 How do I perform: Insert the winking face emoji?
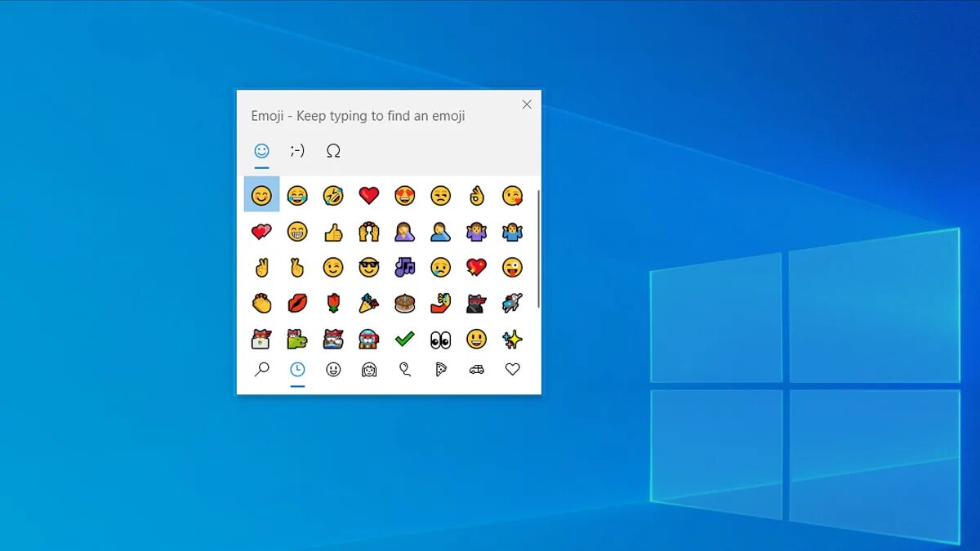point(333,267)
